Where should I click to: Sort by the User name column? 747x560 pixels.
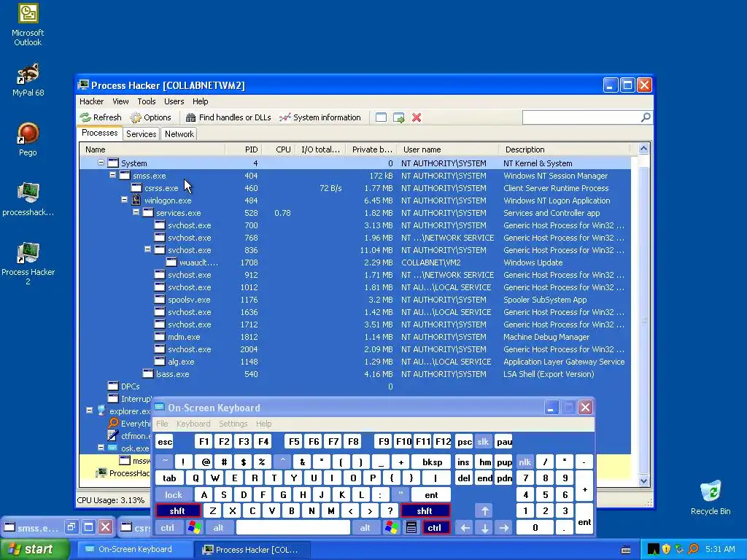point(448,149)
